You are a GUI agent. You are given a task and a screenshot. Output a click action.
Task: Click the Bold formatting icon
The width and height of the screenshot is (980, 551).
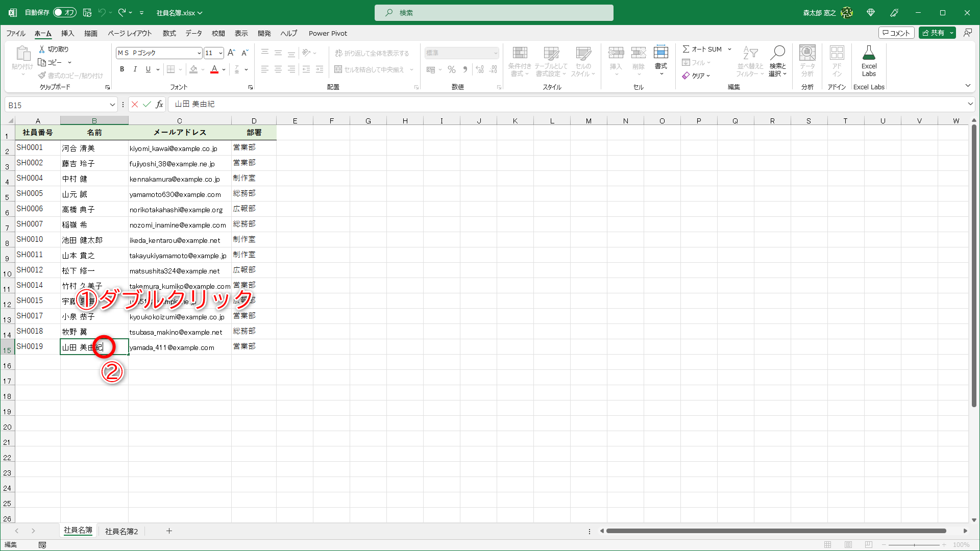tap(122, 69)
